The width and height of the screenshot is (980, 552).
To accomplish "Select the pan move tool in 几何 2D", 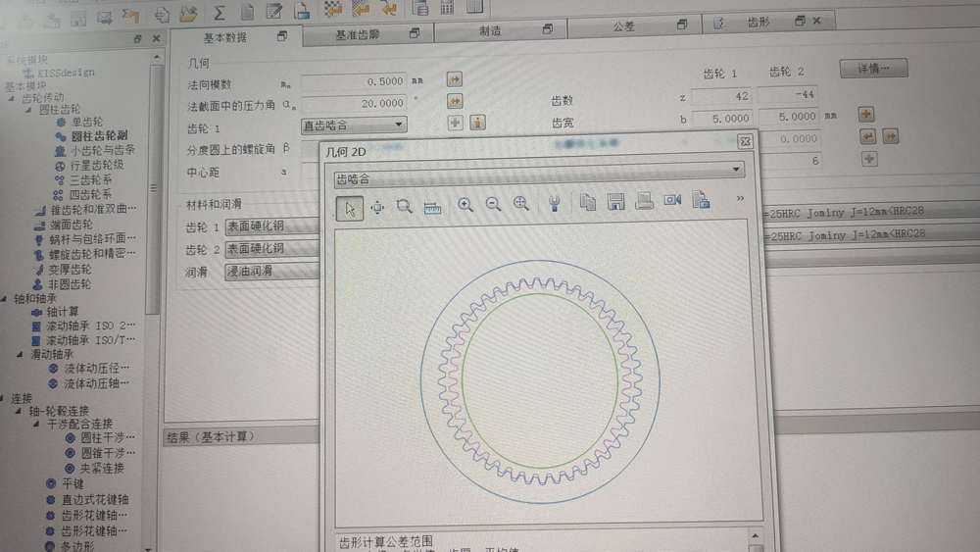I will (x=377, y=208).
